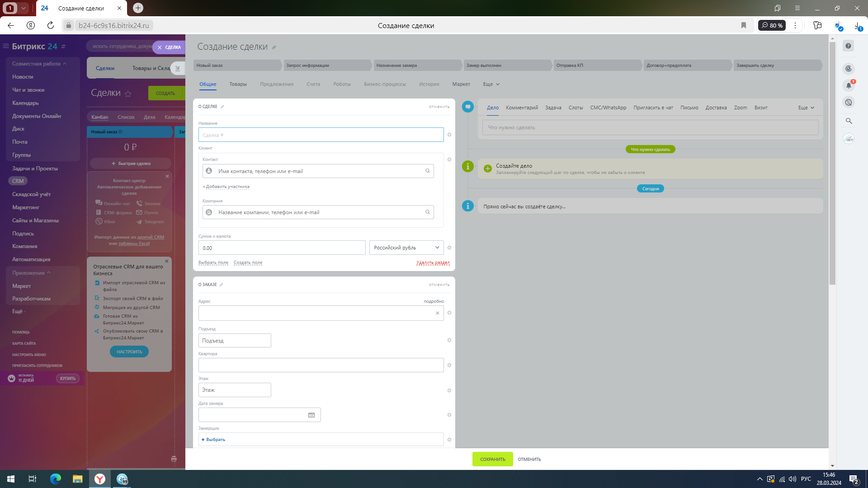Click the Название deal name input
This screenshot has height=488, width=868.
pyautogui.click(x=321, y=135)
